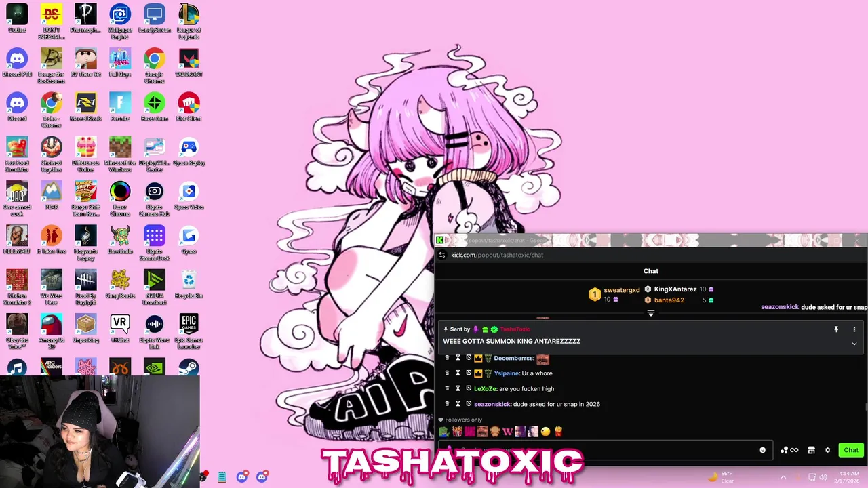Launch Fortnite from the desktop
The image size is (868, 488).
coord(120,106)
